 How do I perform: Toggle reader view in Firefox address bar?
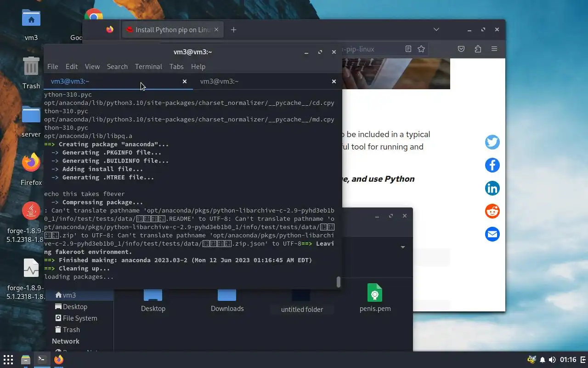pyautogui.click(x=408, y=49)
